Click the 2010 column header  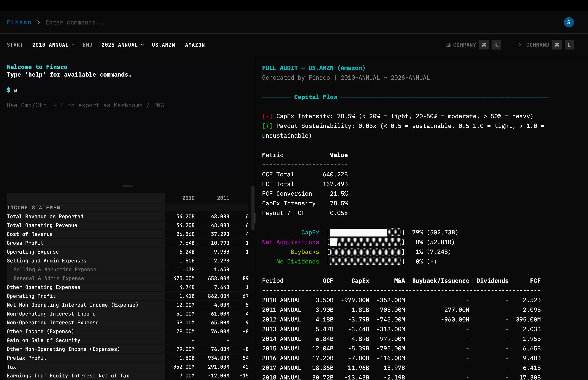188,198
